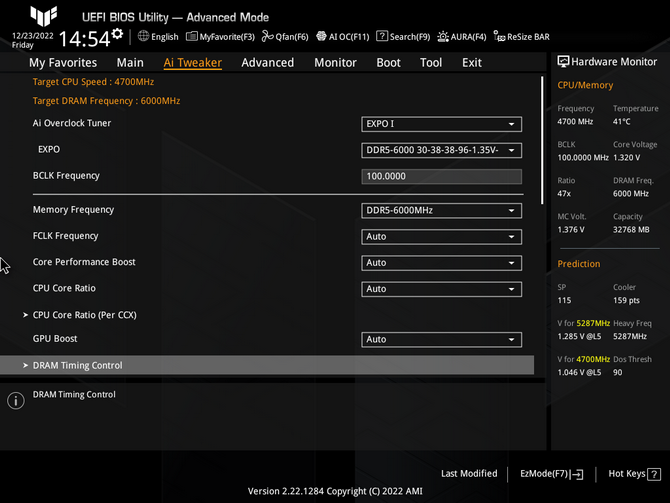Viewport: 670px width, 503px height.
Task: Click the SP value 115
Action: point(564,300)
